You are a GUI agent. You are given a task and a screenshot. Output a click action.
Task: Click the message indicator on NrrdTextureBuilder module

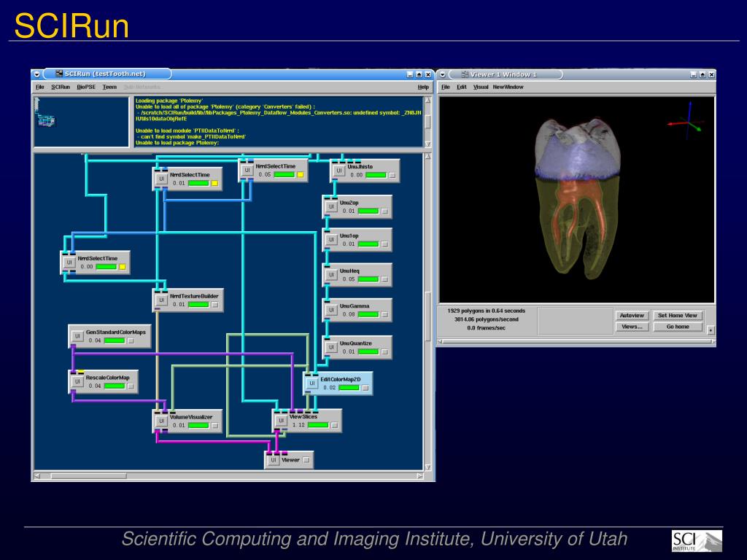215,304
